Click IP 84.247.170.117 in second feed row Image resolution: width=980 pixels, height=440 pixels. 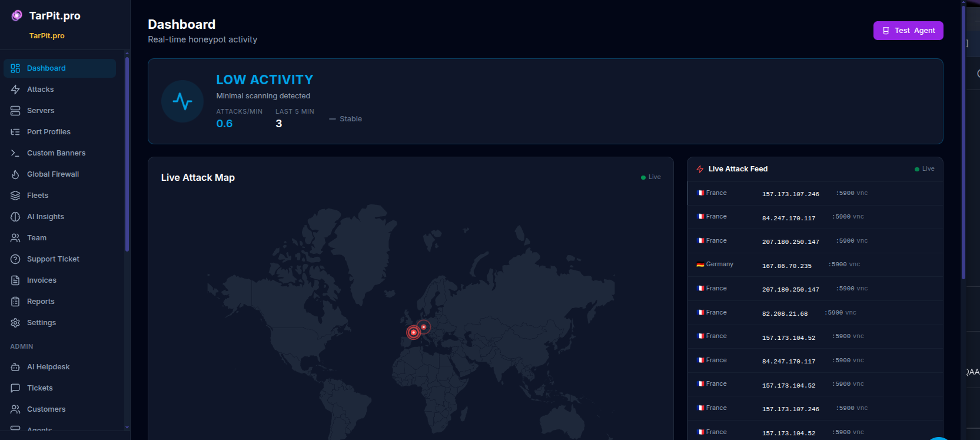click(x=789, y=219)
